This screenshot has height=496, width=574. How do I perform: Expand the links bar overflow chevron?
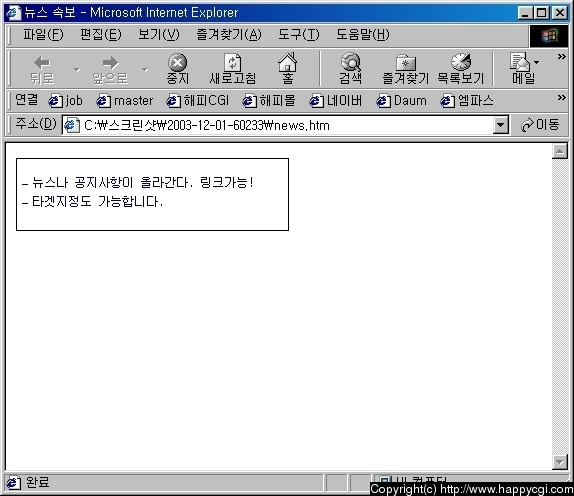(562, 98)
